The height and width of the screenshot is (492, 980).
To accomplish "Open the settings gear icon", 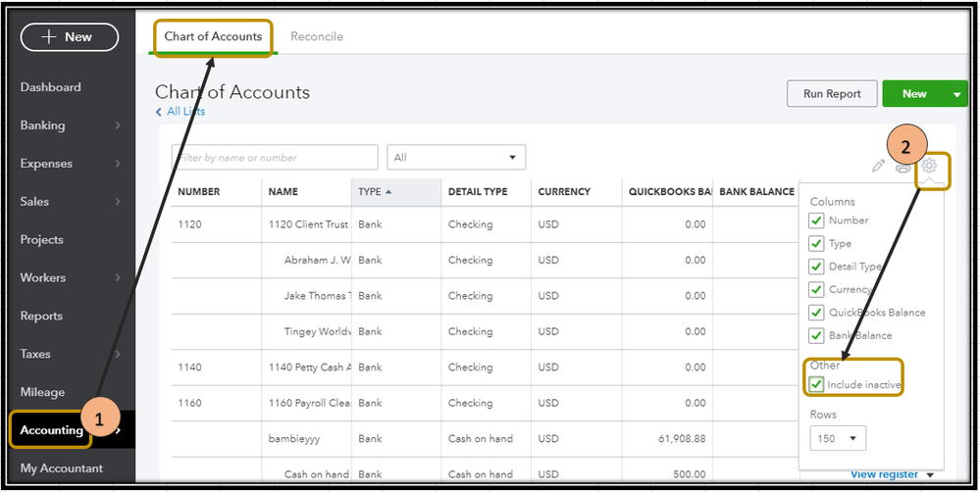I will 929,167.
